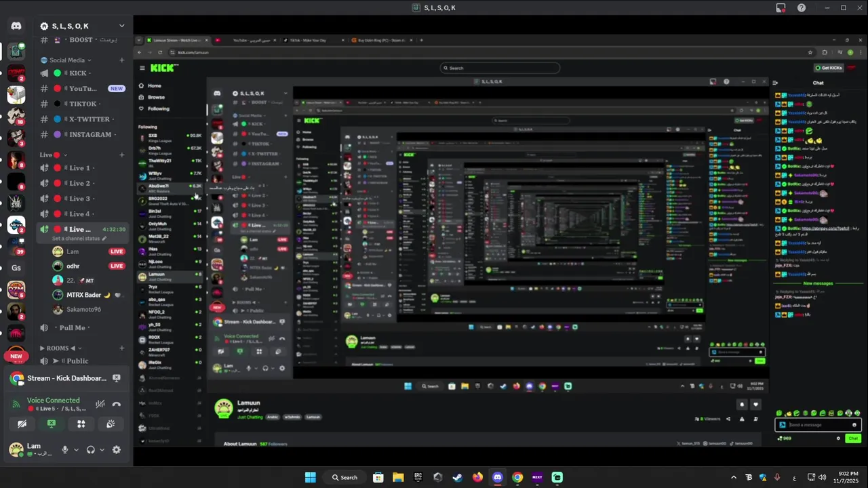Screen dimensions: 868x488
Task: Join the Public voice channel
Action: [x=83, y=361]
